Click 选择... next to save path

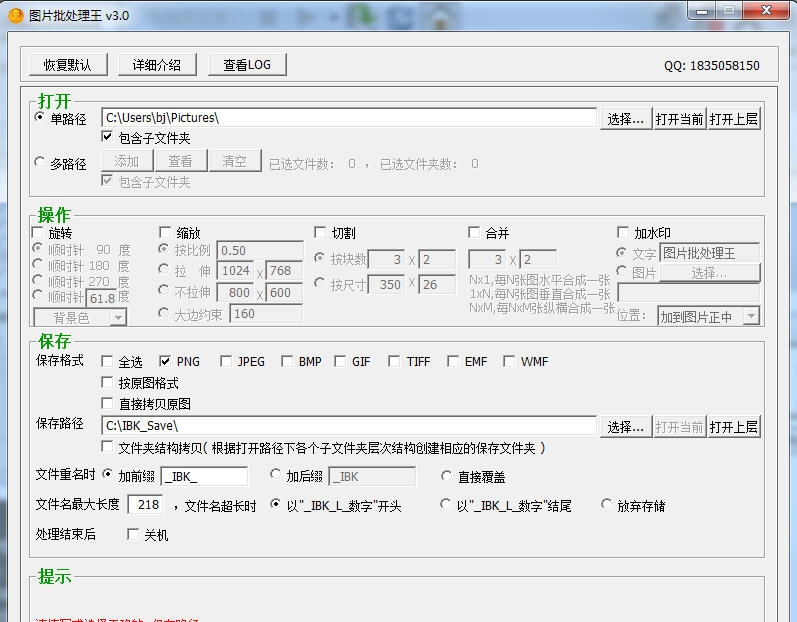pyautogui.click(x=626, y=427)
